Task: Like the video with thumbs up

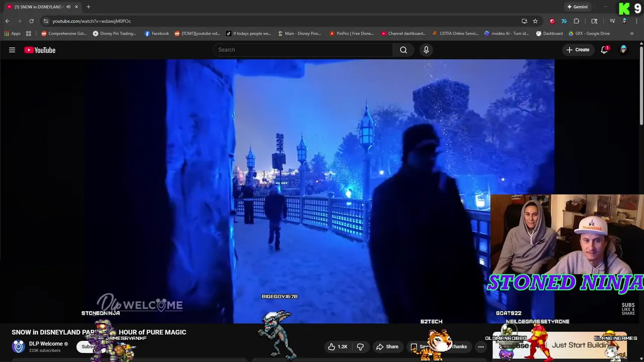Action: (x=338, y=346)
